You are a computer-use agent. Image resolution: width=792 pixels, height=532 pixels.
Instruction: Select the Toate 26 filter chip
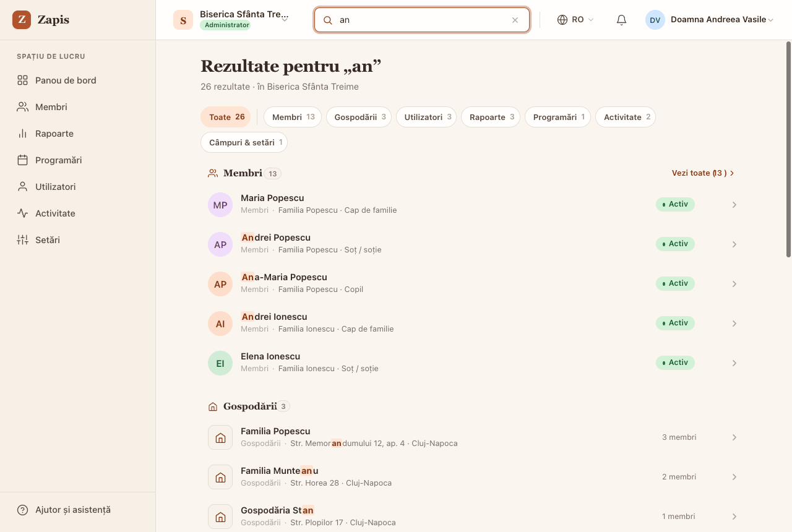tap(226, 117)
